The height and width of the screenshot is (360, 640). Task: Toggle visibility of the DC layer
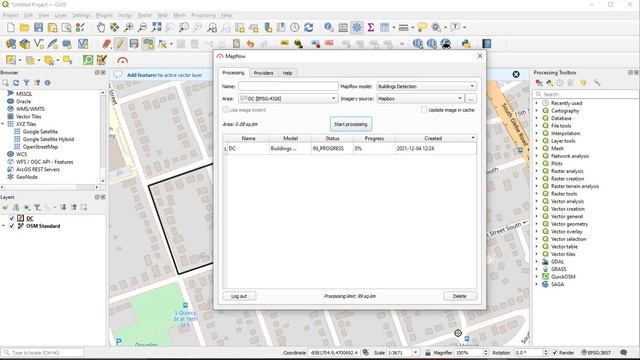(x=12, y=218)
